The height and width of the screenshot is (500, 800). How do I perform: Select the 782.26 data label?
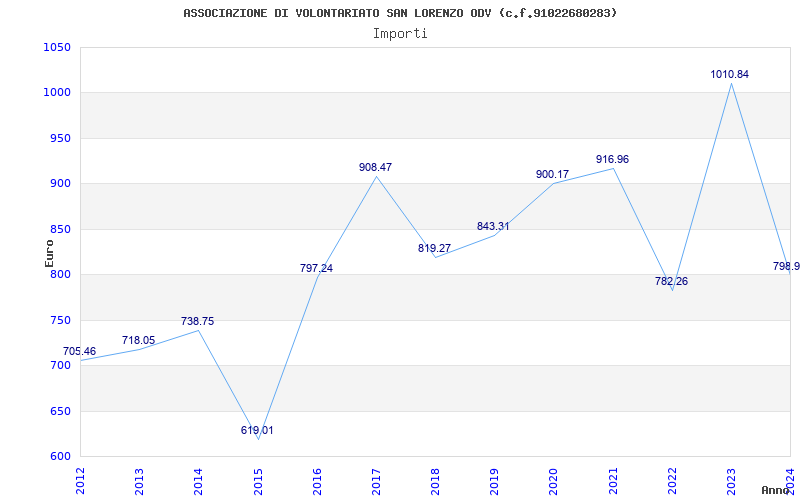coord(671,282)
